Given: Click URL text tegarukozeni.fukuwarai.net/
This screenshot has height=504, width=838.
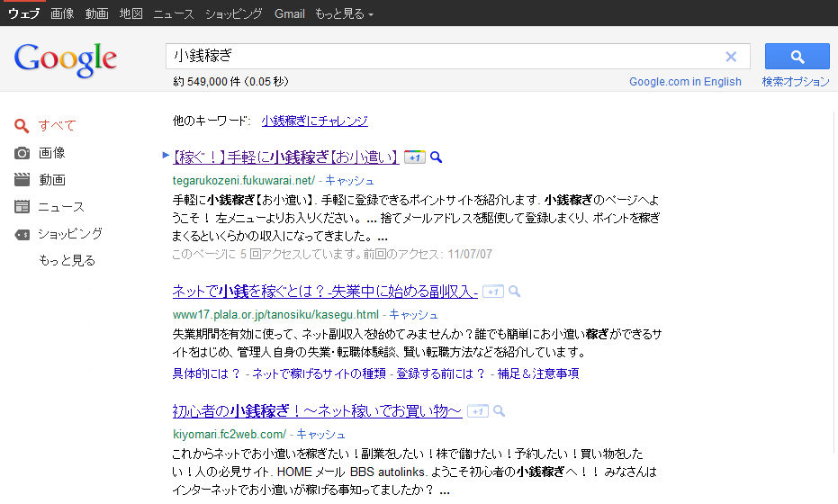Looking at the screenshot, I should 244,181.
